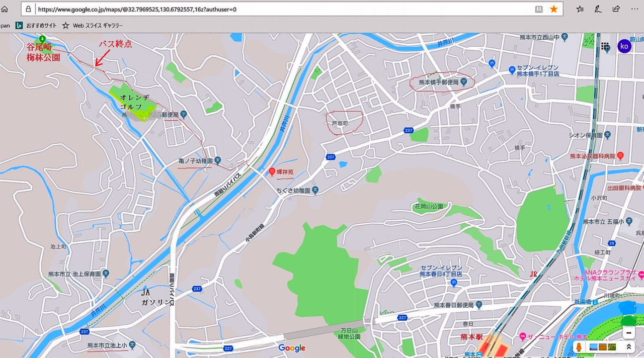This screenshot has height=358, width=644.
Task: Select the brown imagery thumbnail
Action: [x=603, y=347]
